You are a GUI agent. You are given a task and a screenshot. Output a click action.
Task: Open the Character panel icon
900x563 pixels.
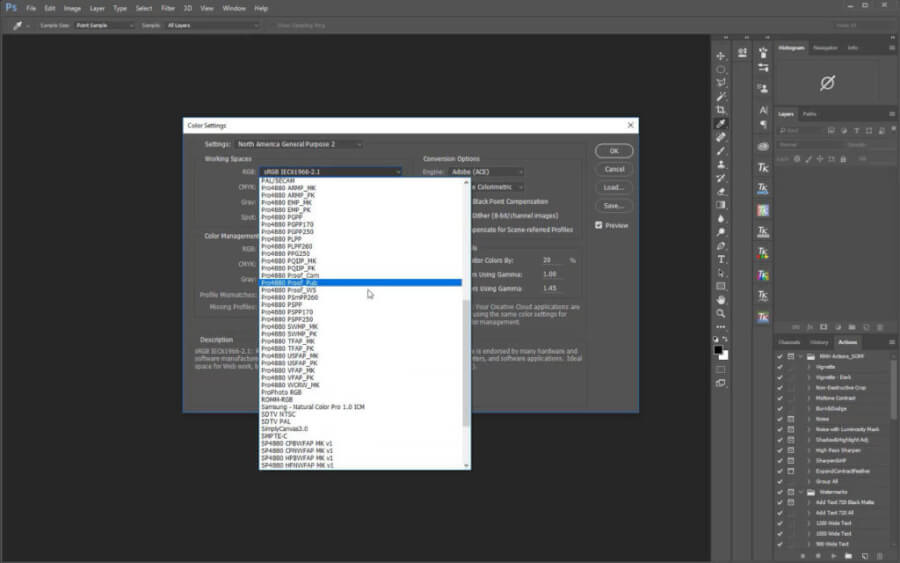(x=763, y=110)
